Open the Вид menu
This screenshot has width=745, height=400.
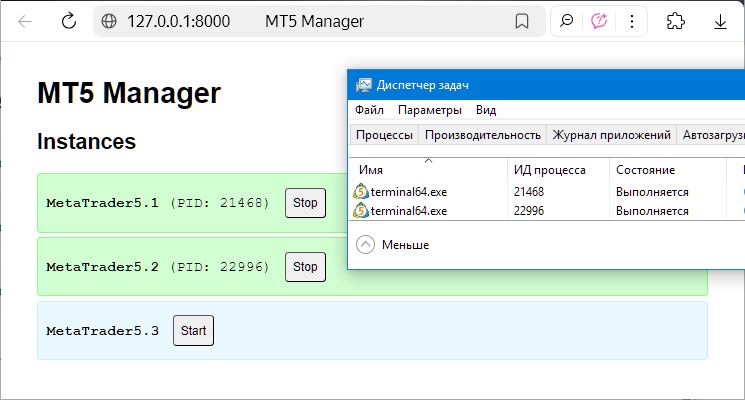pos(486,110)
